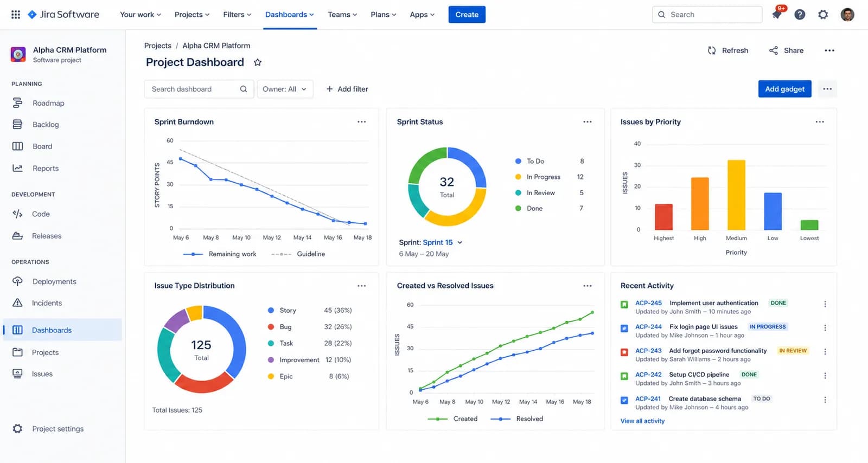Viewport: 868px width, 463px height.
Task: Open Sprint Burndown gadget options menu
Action: point(362,122)
